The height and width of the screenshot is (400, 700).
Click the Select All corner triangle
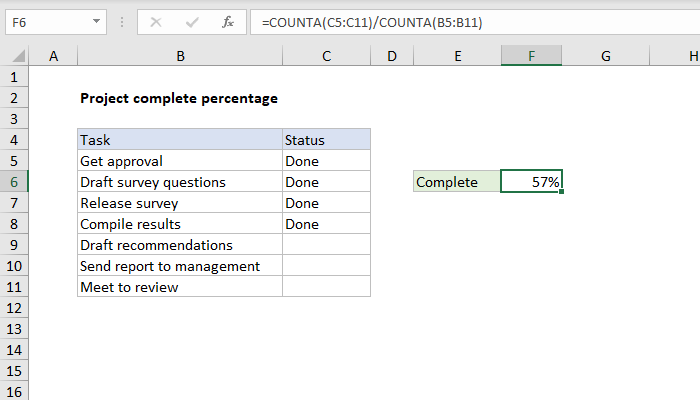pos(16,58)
